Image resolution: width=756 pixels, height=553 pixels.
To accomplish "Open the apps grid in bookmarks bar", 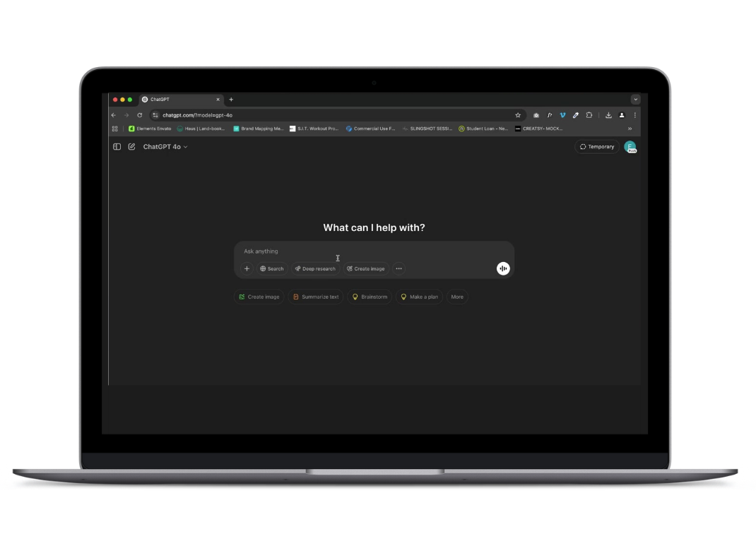I will (x=114, y=129).
